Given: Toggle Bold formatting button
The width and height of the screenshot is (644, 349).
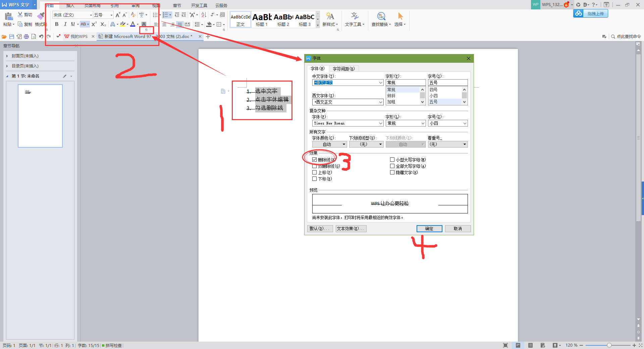Looking at the screenshot, I should pos(57,24).
